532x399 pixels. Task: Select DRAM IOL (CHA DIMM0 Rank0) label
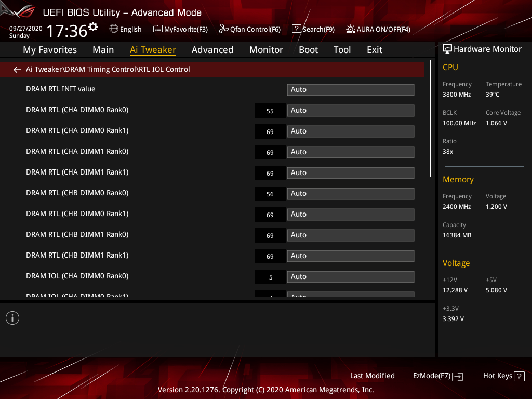point(77,276)
